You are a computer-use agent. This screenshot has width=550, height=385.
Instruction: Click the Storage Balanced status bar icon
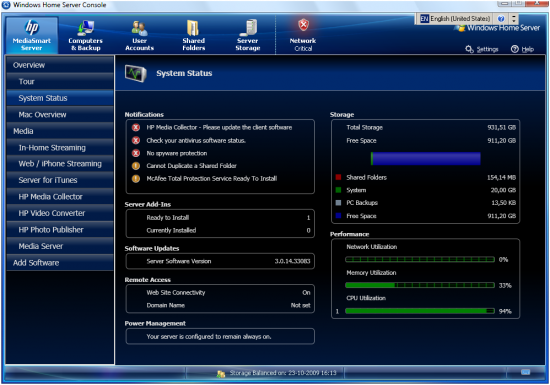click(221, 374)
